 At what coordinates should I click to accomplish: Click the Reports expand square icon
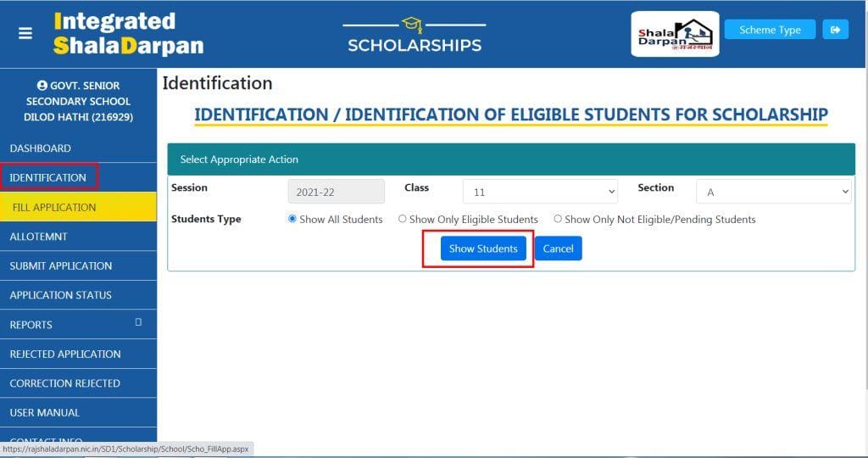(x=138, y=322)
